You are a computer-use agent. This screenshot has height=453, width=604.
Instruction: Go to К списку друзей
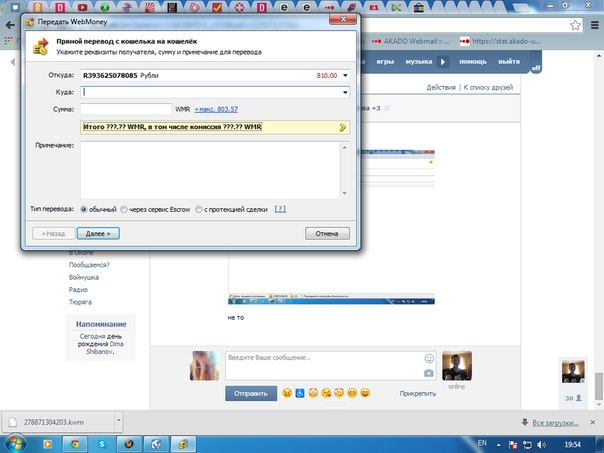(488, 87)
